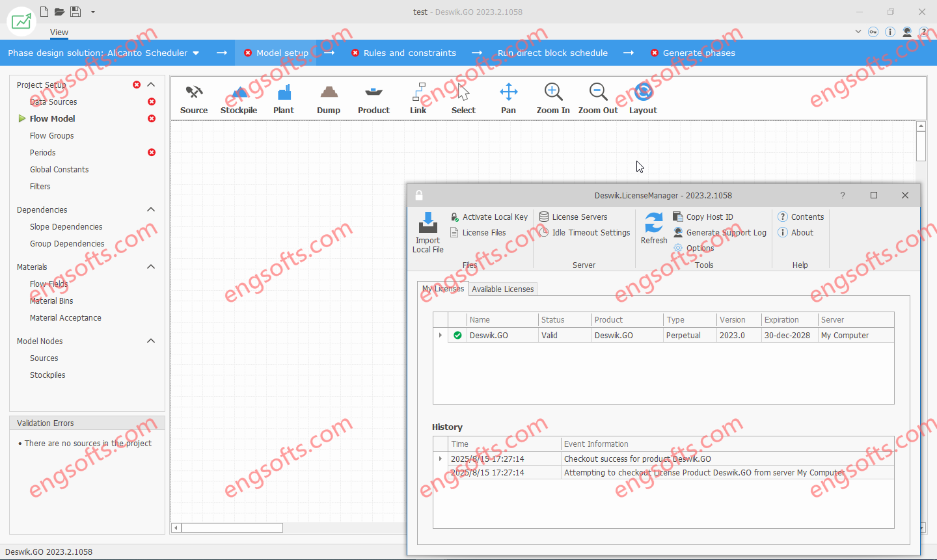Open License Servers
This screenshot has height=560, width=937.
tap(573, 217)
